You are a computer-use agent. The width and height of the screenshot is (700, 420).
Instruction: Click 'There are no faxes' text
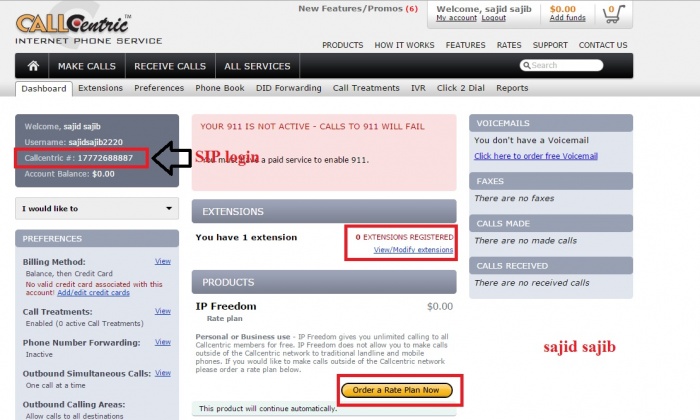(x=514, y=198)
